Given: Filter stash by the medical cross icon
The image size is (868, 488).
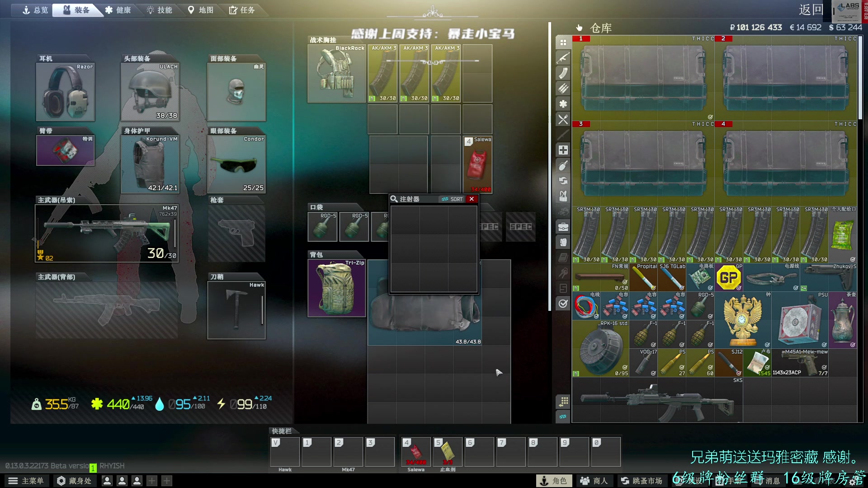Looking at the screenshot, I should 563,150.
